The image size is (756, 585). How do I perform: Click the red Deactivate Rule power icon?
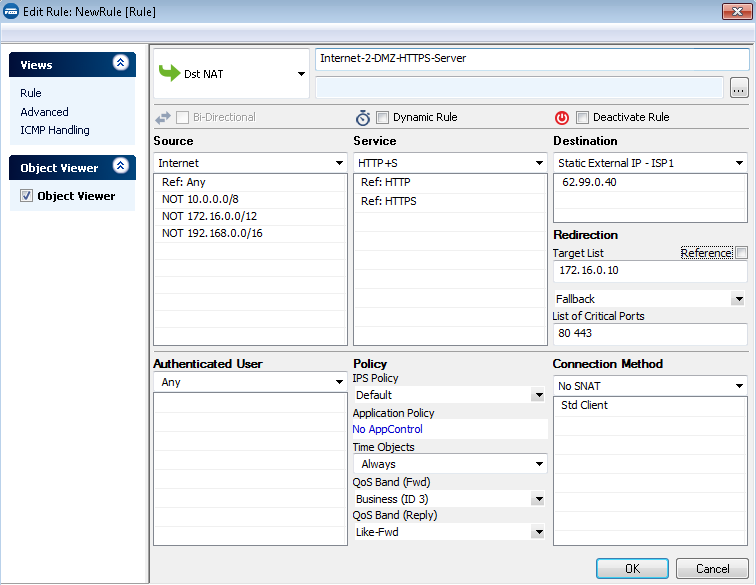coord(562,117)
